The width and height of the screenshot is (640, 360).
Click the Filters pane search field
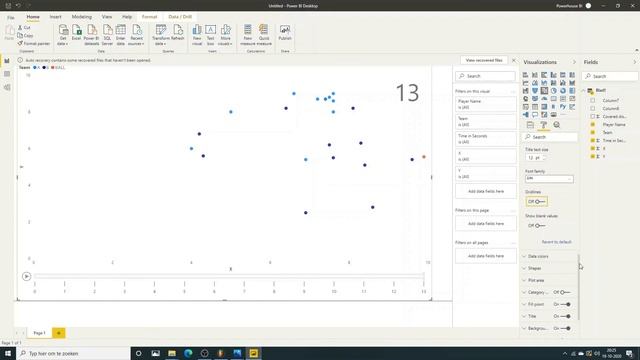click(x=485, y=76)
